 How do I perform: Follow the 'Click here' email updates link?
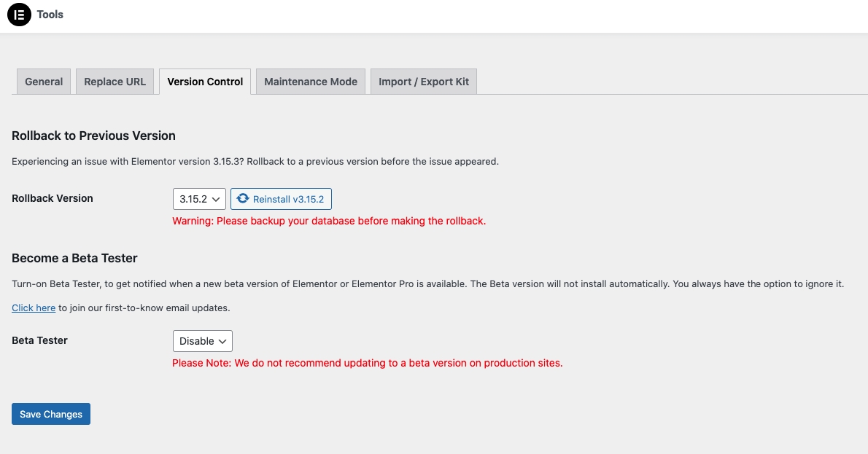tap(34, 308)
